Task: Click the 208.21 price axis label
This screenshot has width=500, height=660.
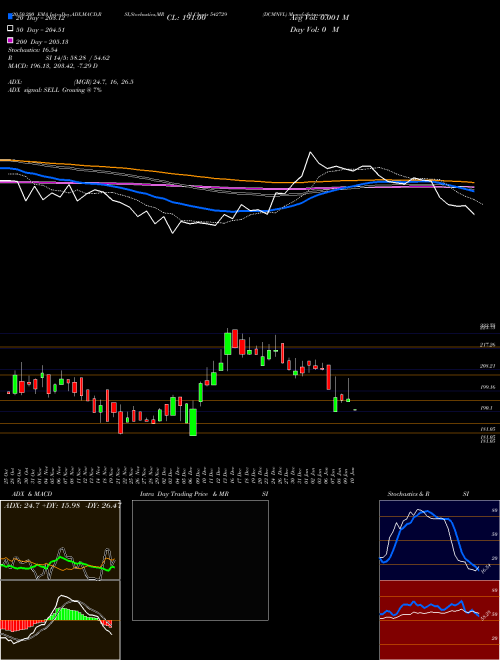Action: tap(487, 366)
